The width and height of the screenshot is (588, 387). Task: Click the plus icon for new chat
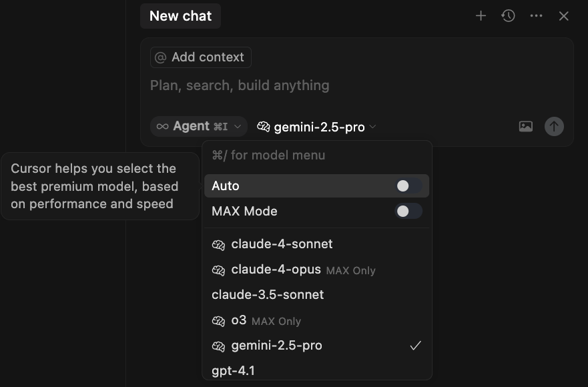481,16
